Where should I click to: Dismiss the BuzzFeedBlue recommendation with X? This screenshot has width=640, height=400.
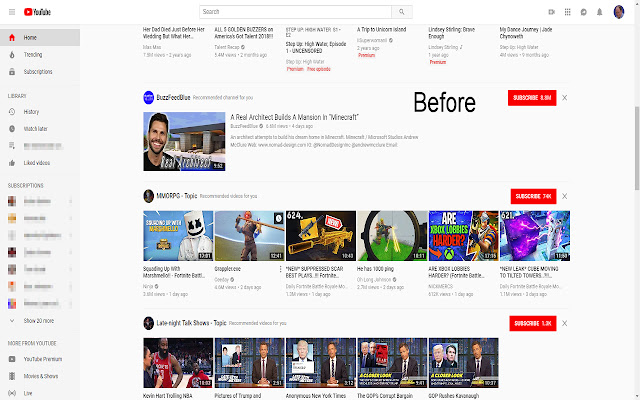pyautogui.click(x=565, y=97)
